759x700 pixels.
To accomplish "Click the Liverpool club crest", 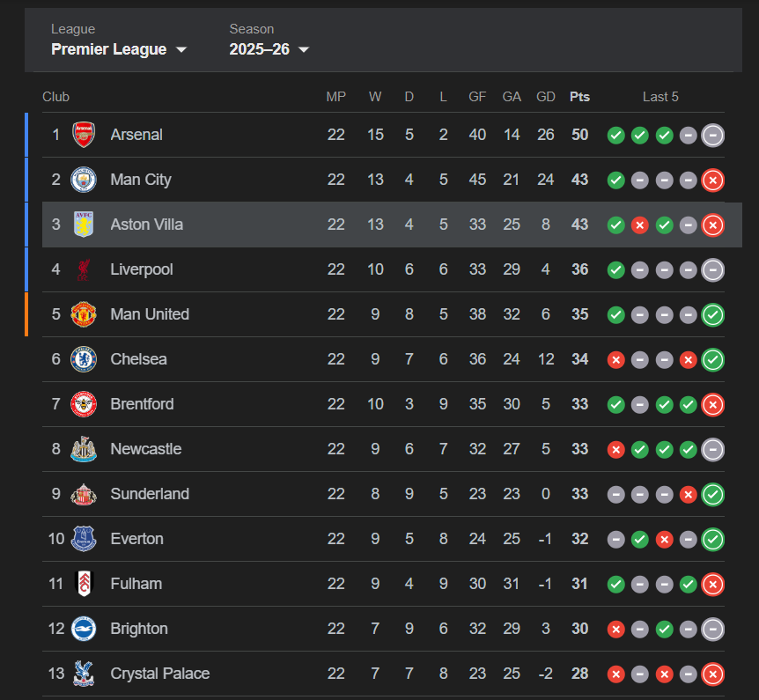I will point(83,269).
